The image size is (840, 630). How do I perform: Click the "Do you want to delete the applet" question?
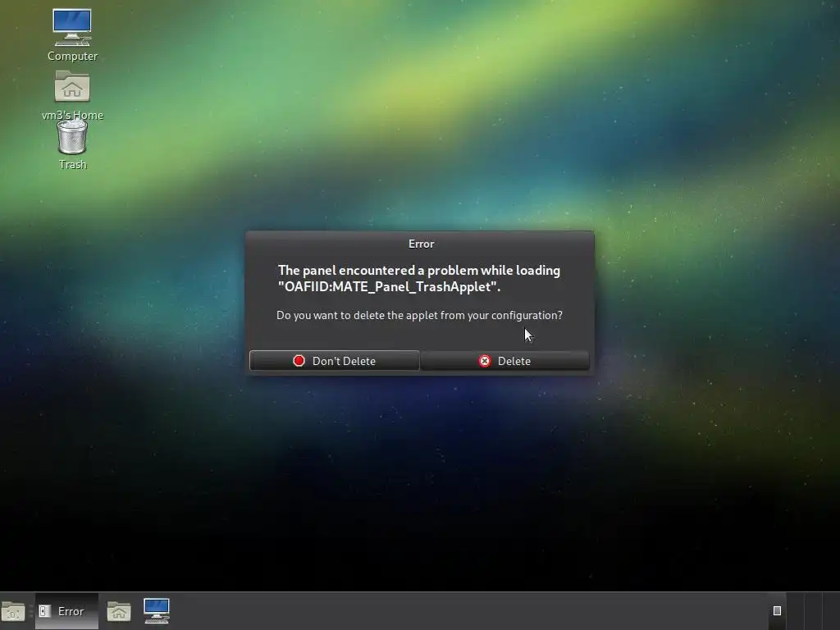coord(419,316)
